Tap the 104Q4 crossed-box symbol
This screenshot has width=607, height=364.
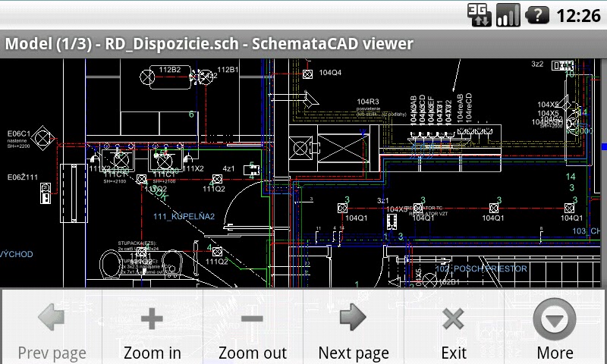(x=308, y=74)
